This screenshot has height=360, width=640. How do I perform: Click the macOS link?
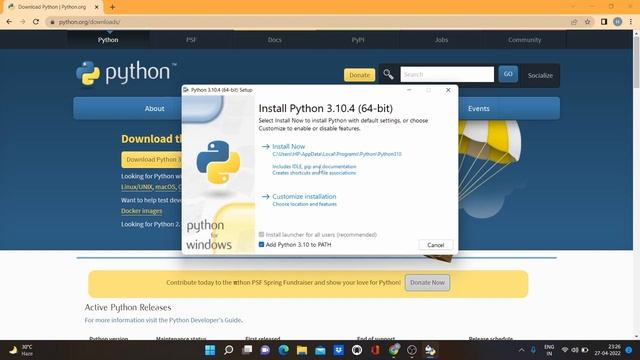(165, 187)
